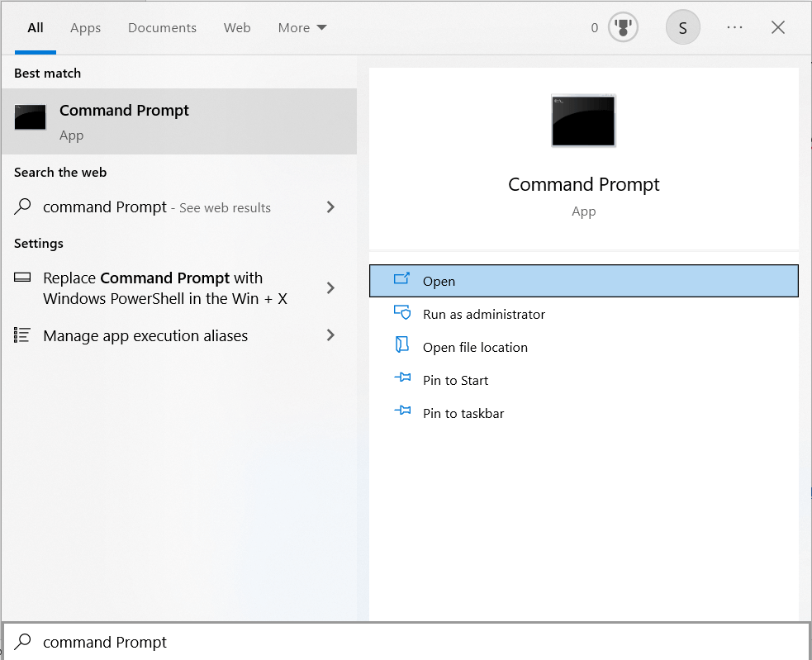The image size is (812, 660).
Task: Open Manage app execution aliases setting
Action: tap(179, 335)
